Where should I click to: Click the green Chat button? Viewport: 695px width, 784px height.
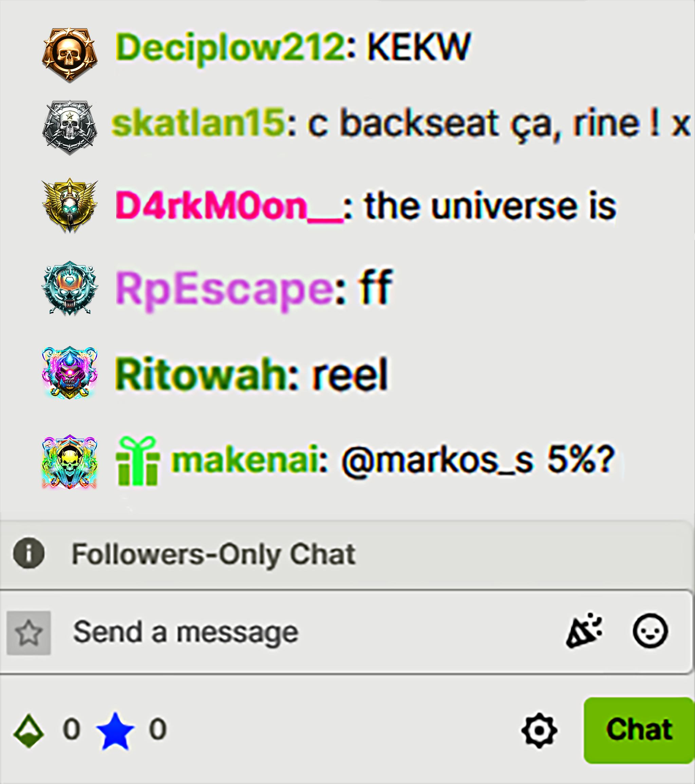point(639,731)
